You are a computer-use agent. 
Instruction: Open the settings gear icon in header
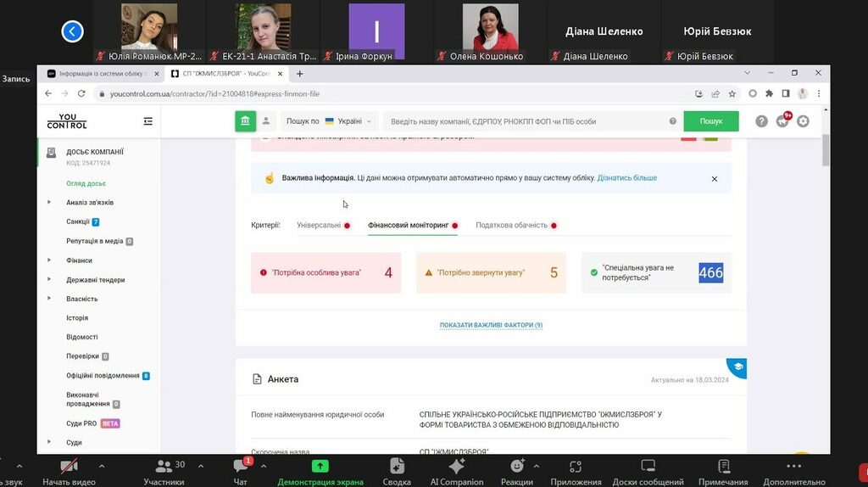tap(803, 121)
